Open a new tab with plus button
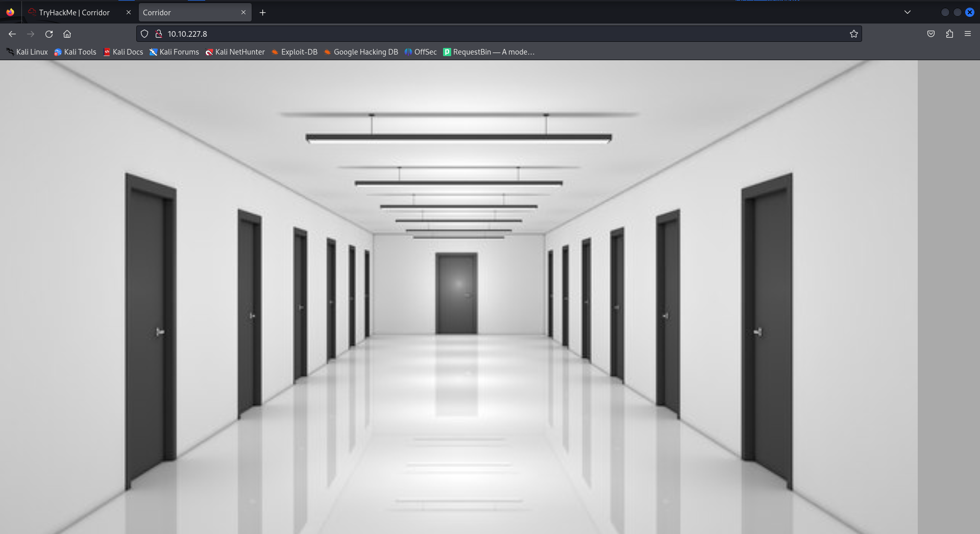Screen dimensions: 980x534 tap(262, 12)
